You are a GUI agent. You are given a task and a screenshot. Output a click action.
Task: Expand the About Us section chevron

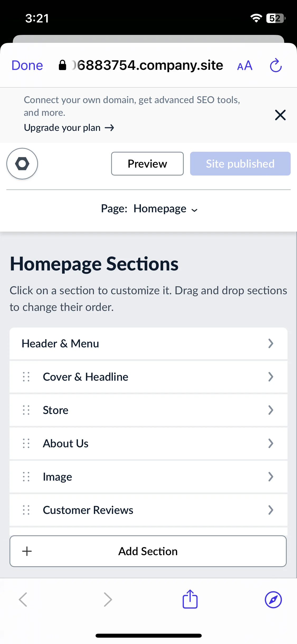click(271, 443)
